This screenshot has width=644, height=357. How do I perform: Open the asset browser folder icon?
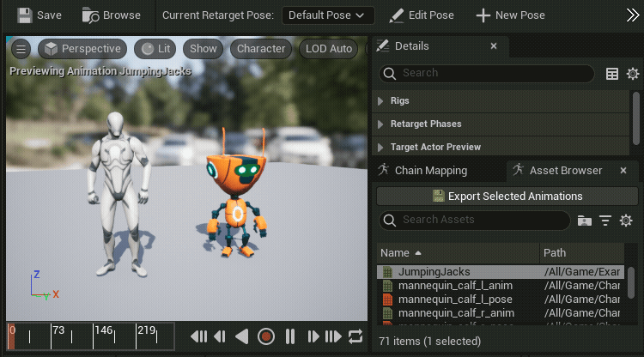585,221
